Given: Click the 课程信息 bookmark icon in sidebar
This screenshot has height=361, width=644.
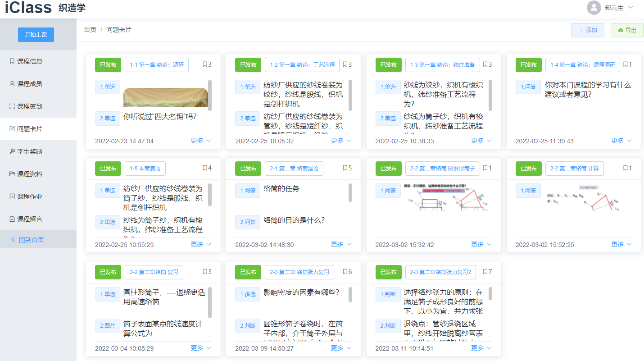Looking at the screenshot, I should point(12,61).
